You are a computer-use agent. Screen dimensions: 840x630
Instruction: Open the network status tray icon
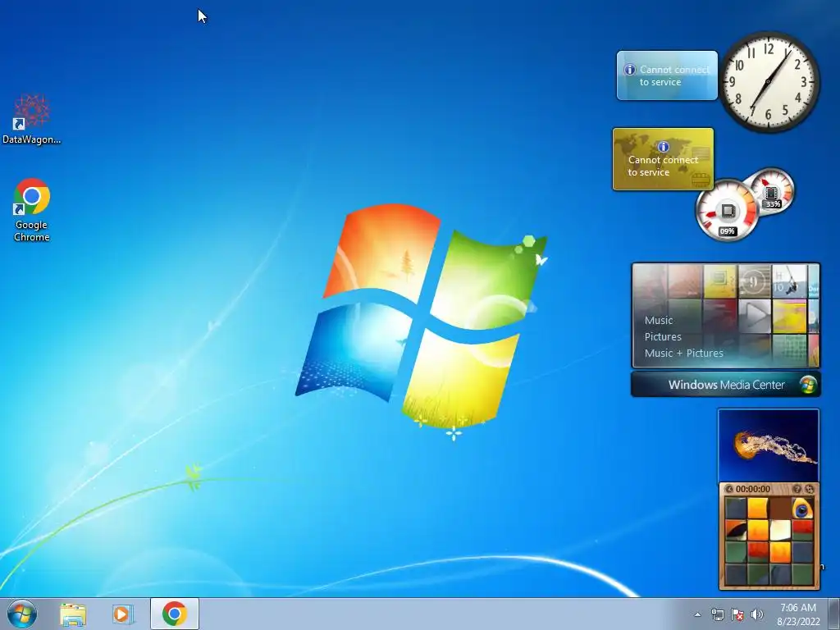pyautogui.click(x=717, y=614)
